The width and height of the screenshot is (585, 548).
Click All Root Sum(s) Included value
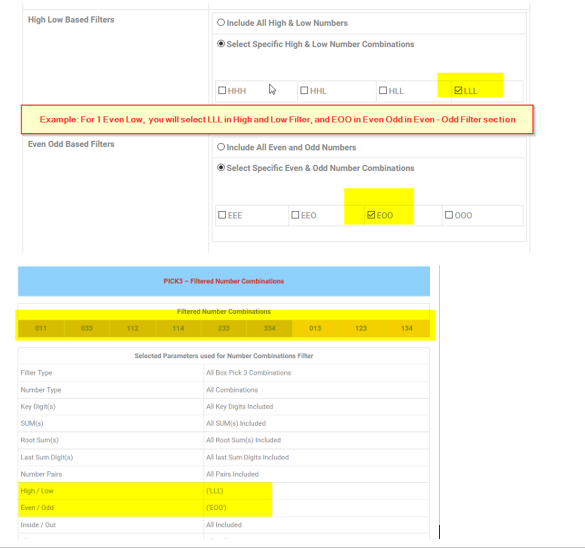(x=243, y=440)
